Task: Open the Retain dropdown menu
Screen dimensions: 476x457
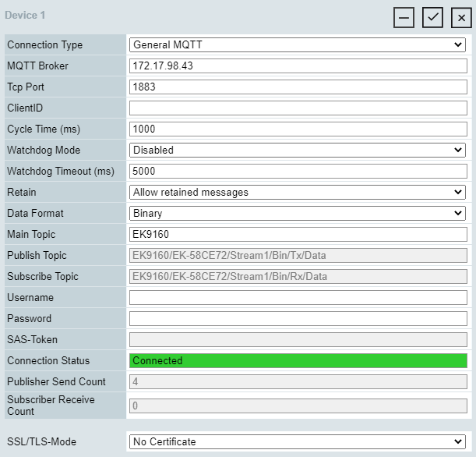Action: pos(298,192)
